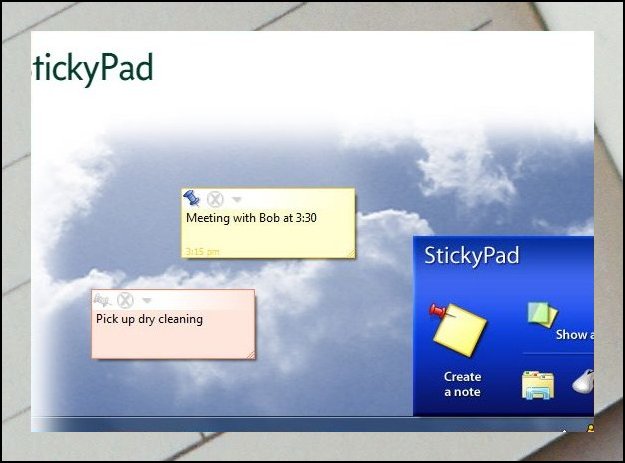625x463 pixels.
Task: Open the dropdown arrow on the Meeting with Bob note
Action: pyautogui.click(x=237, y=199)
